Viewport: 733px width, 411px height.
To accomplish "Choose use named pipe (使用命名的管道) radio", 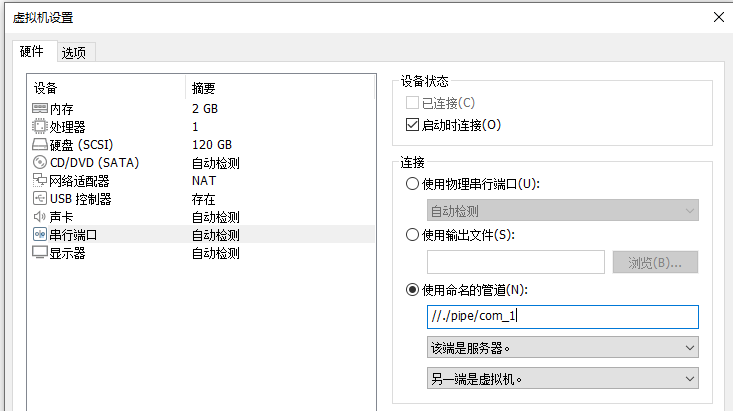I will [x=412, y=290].
